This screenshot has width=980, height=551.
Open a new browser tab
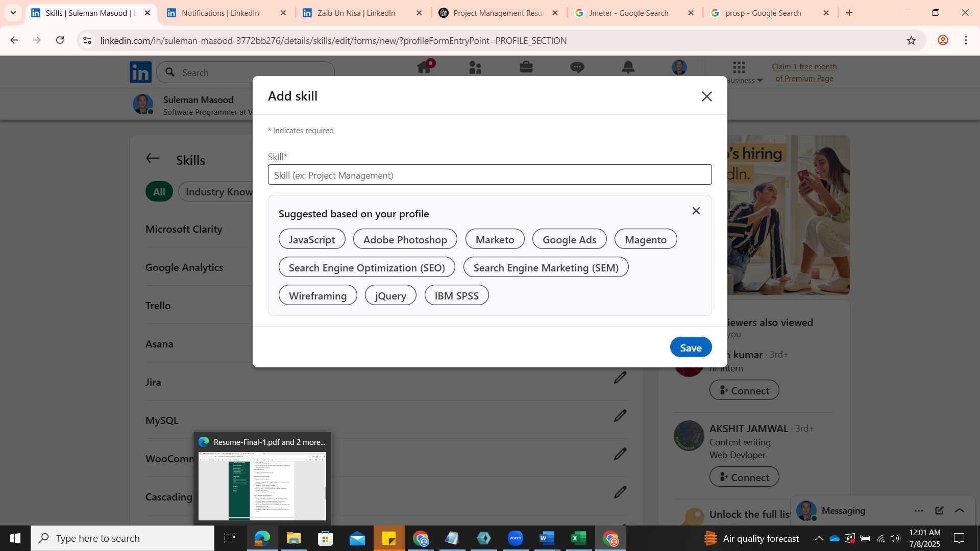coord(849,13)
